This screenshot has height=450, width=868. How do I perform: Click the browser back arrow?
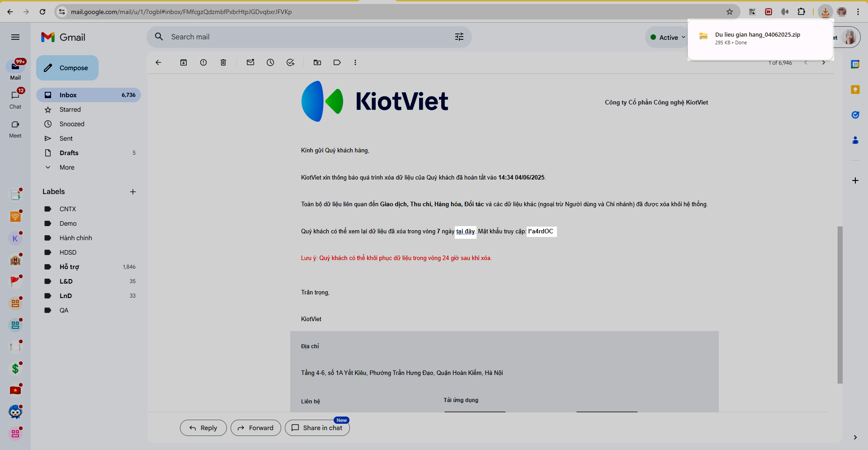[x=10, y=12]
